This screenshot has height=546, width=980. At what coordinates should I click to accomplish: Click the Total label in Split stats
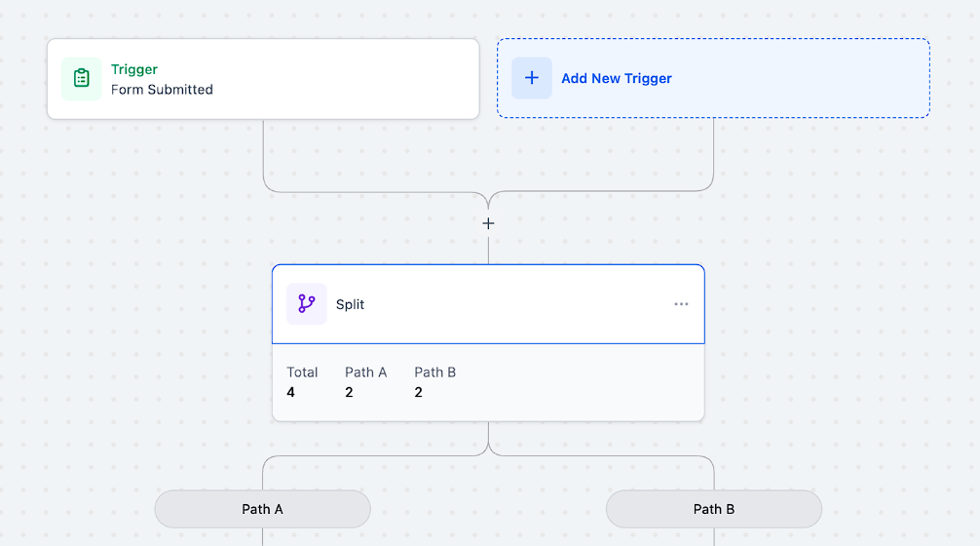click(x=302, y=372)
